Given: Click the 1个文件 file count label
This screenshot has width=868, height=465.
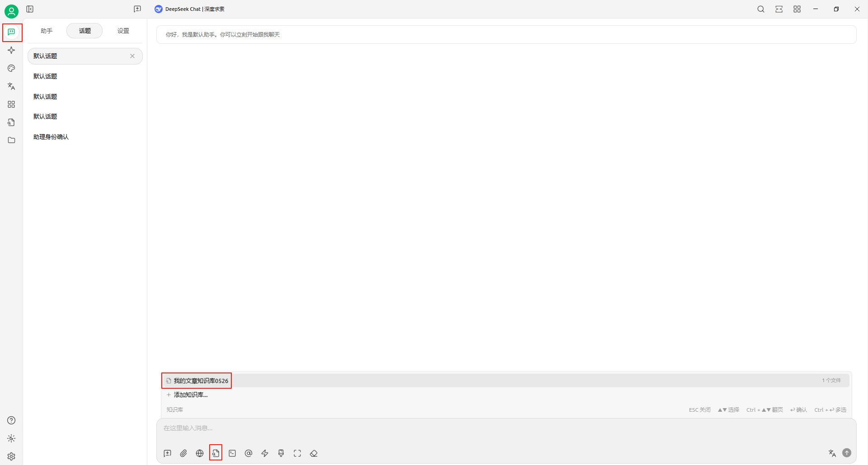Looking at the screenshot, I should [x=831, y=381].
